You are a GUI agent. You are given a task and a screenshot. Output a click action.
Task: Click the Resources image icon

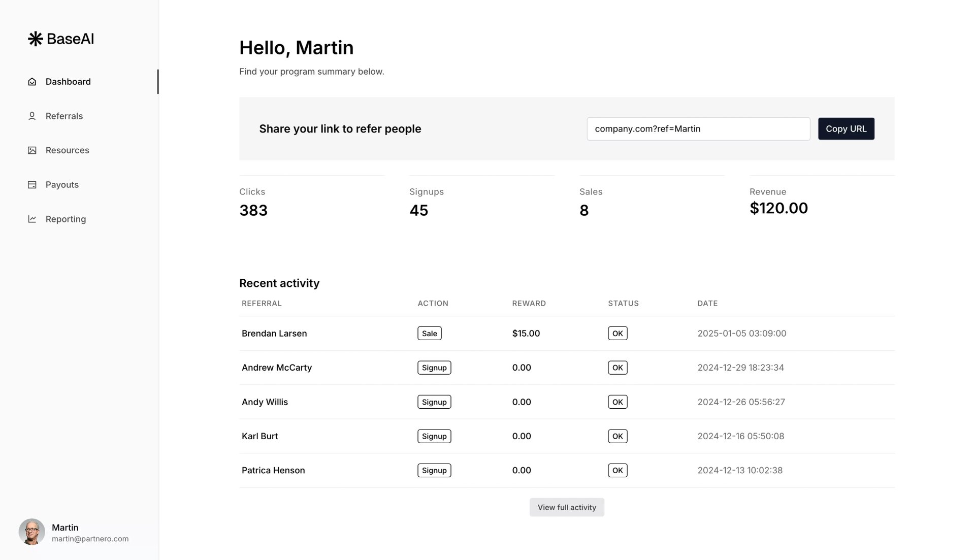click(x=32, y=150)
